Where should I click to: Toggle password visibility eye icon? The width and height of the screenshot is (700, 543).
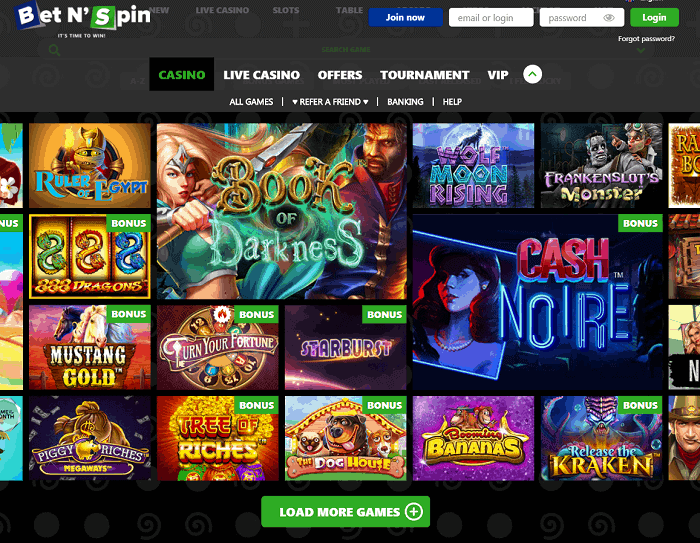[608, 18]
